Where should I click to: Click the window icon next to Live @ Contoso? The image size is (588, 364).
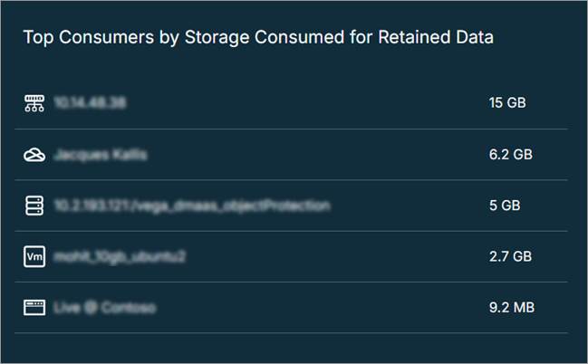pyautogui.click(x=34, y=308)
